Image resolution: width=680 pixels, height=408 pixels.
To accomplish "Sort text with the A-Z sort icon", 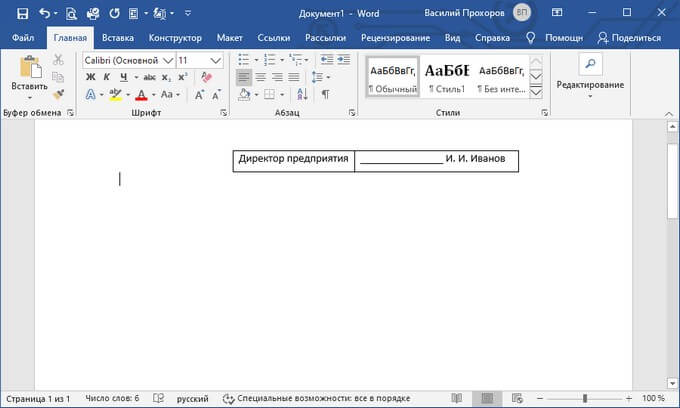I will click(x=302, y=94).
